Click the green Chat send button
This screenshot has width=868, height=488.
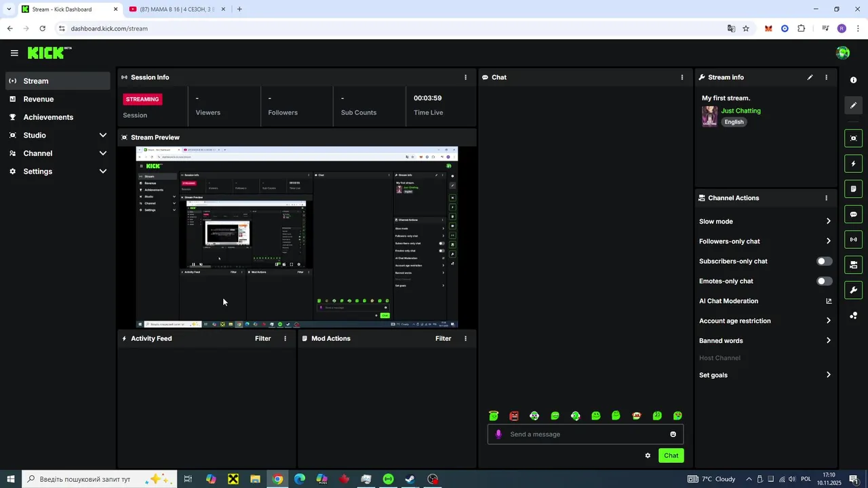[x=671, y=455]
